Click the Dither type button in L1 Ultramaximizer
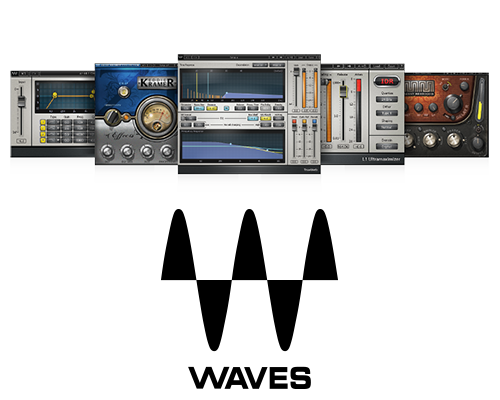Viewport: 500px width, 400px height. [x=387, y=113]
